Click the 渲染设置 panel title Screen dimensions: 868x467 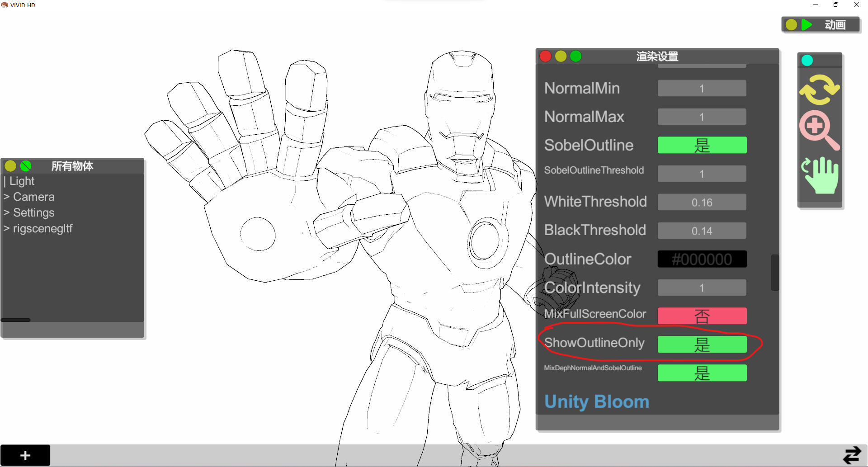coord(657,57)
